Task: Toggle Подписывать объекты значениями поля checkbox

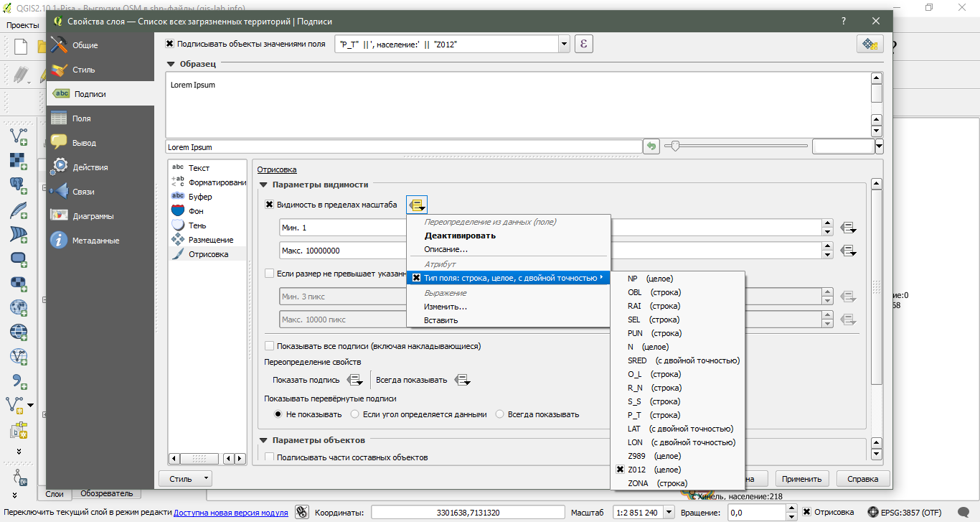Action: click(x=170, y=44)
